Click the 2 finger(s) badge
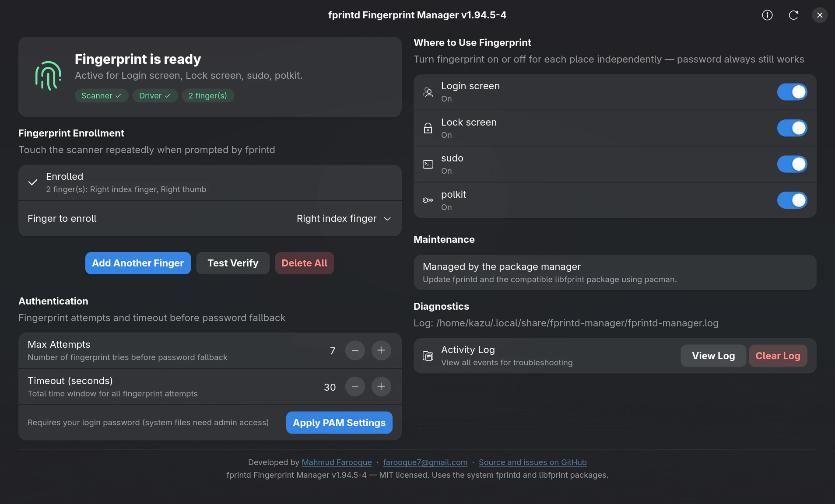 click(x=208, y=96)
